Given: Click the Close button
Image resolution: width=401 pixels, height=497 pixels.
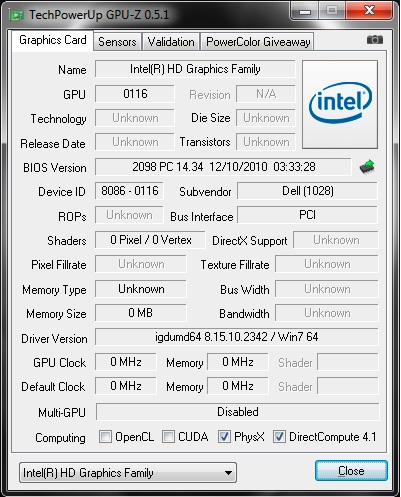Looking at the screenshot, I should [x=351, y=471].
